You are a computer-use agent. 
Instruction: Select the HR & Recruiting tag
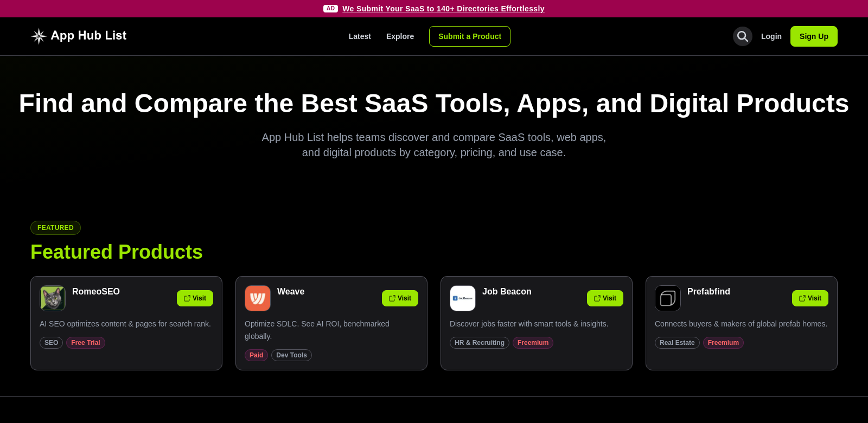coord(480,343)
